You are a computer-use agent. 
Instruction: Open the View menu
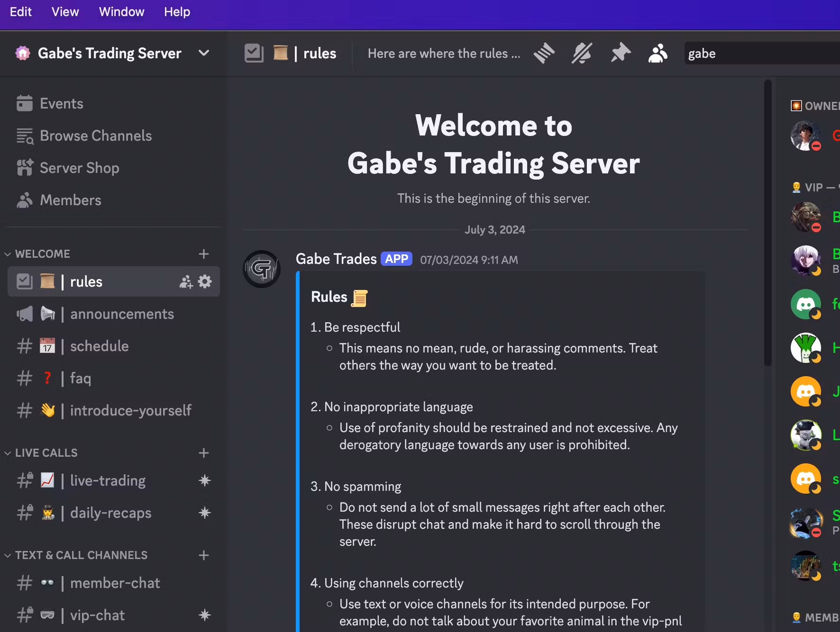click(x=65, y=12)
